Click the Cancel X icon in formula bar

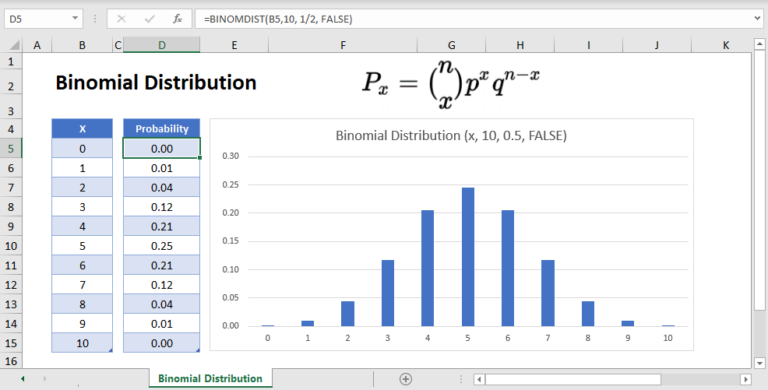(121, 19)
